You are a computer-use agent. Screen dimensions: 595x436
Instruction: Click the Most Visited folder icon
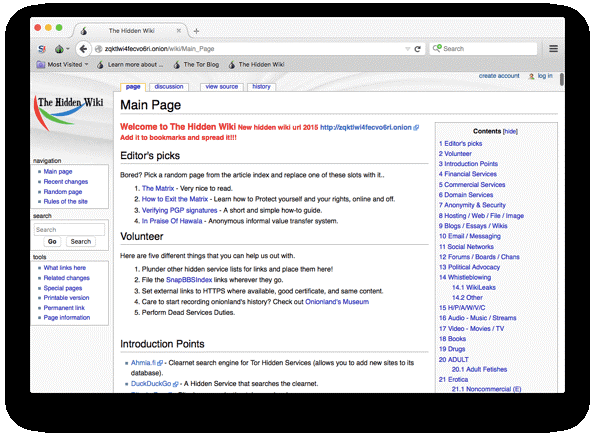point(41,65)
